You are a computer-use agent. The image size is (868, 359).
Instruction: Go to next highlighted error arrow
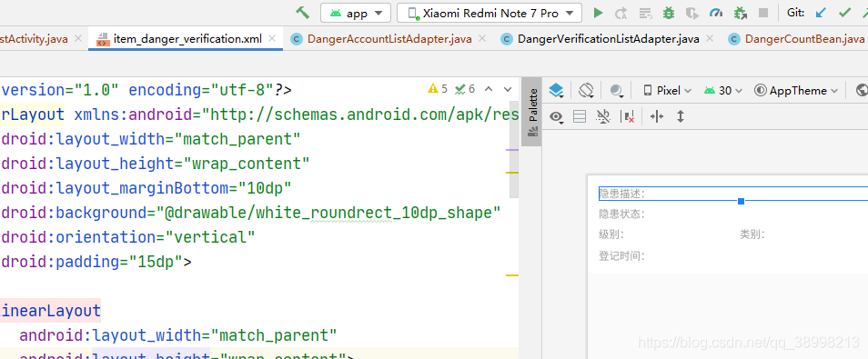click(x=507, y=89)
